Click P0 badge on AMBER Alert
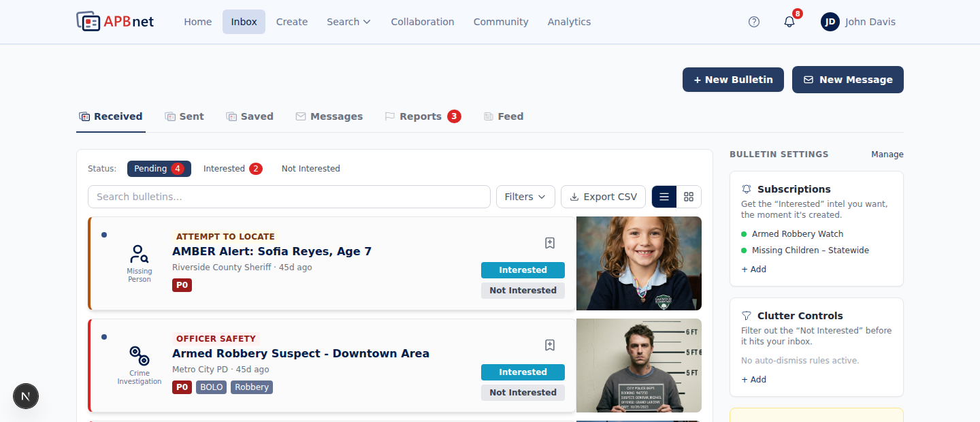This screenshot has width=980, height=422. (x=182, y=285)
